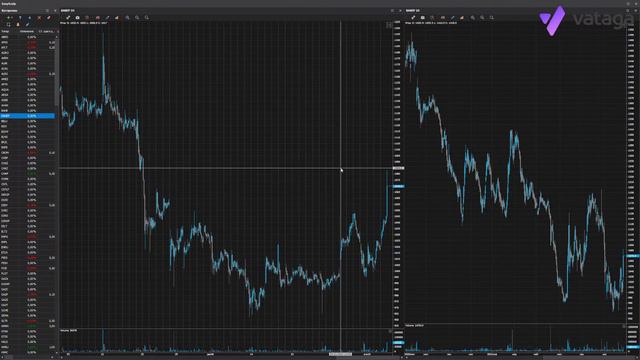
Task: Click the camera snapshot icon in the left chart toolbar
Action: point(78,18)
